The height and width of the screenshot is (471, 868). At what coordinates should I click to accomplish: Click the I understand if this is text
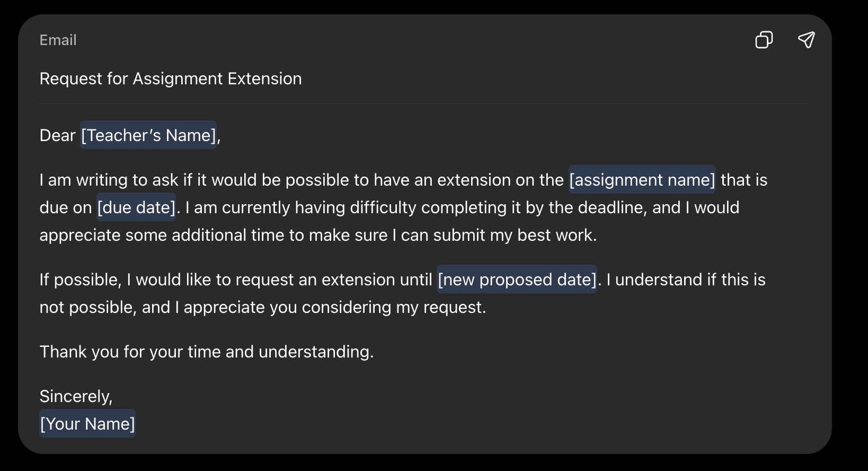(686, 280)
